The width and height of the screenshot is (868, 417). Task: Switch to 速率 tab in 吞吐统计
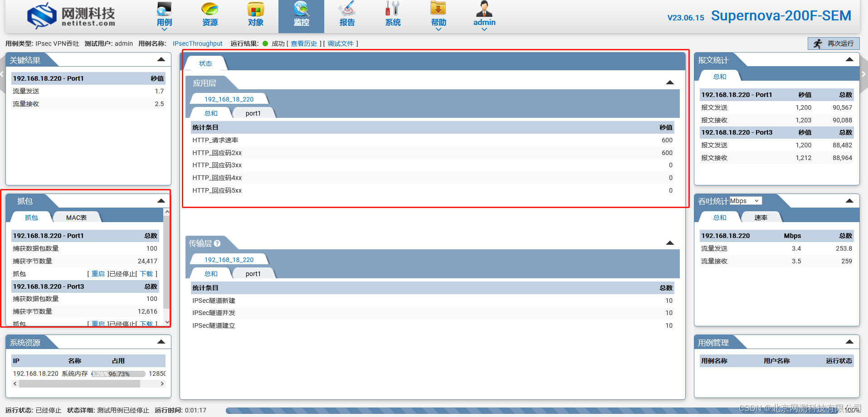(x=761, y=218)
